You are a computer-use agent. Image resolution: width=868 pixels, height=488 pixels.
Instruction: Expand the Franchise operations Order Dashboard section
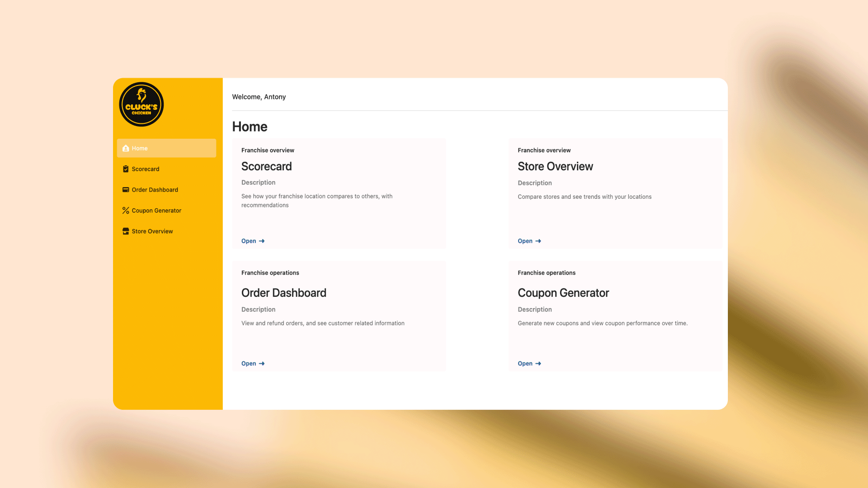tap(253, 363)
